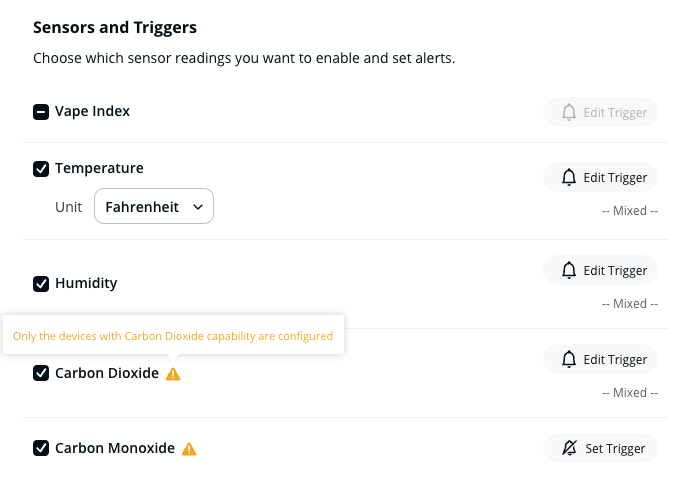This screenshot has height=478, width=688.
Task: Turn off the Carbon Monoxide checkbox
Action: (x=41, y=449)
